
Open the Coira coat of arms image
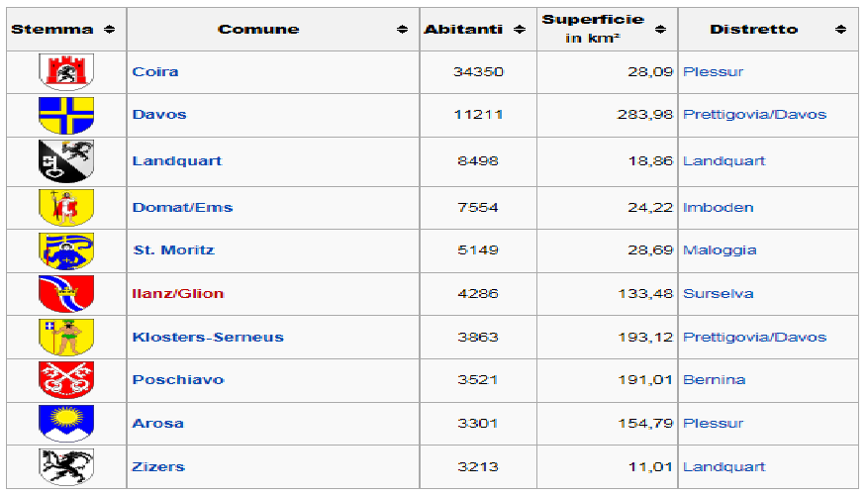pos(66,72)
